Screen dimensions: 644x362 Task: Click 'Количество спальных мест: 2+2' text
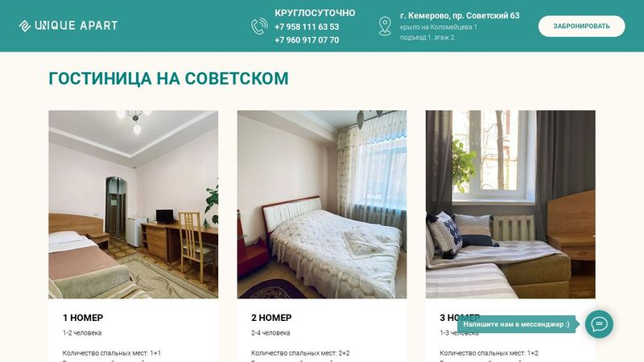click(300, 353)
